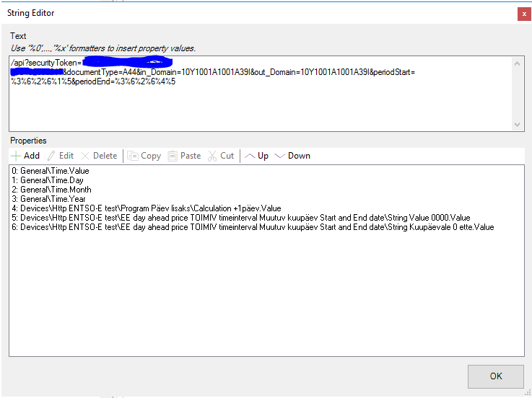Click the Copy icon in toolbar
Image resolution: width=532 pixels, height=398 pixels.
[133, 156]
